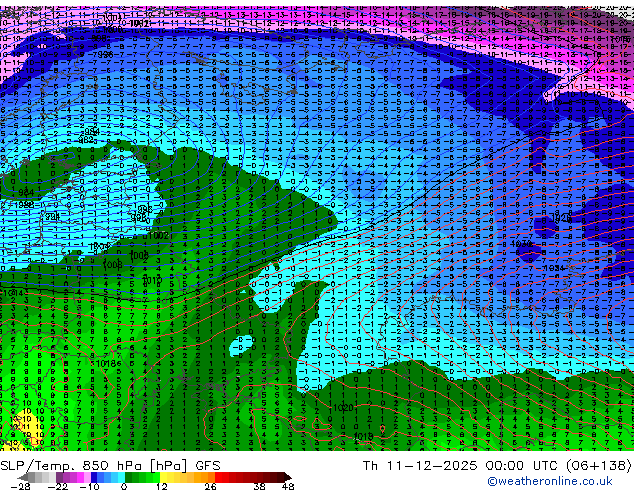
Task: Click the legend label '26'
Action: (210, 486)
